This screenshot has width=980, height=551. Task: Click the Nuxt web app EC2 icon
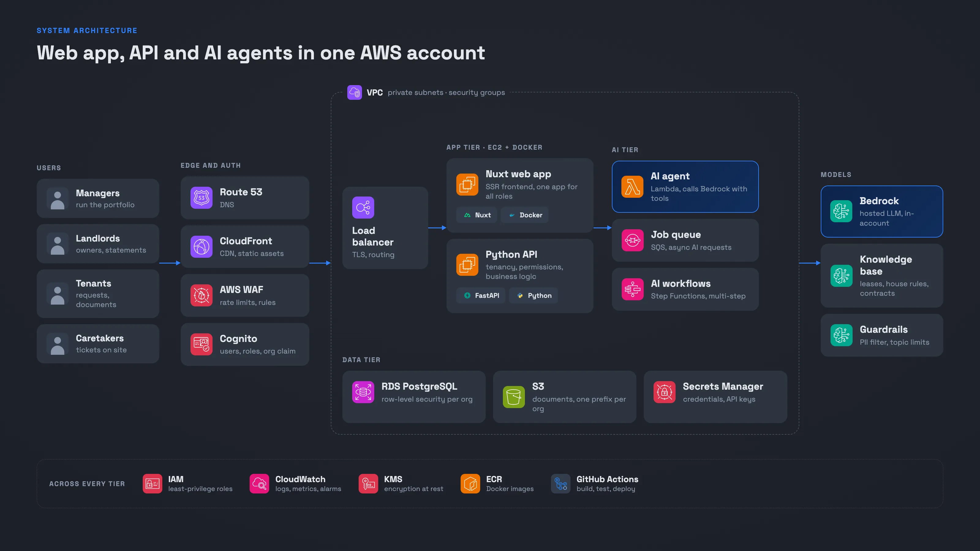pyautogui.click(x=467, y=185)
